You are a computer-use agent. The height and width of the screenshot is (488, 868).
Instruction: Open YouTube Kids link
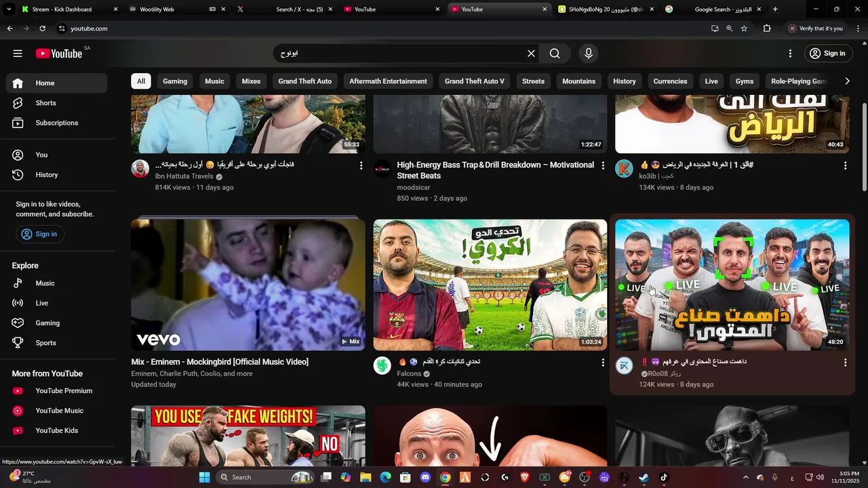point(57,430)
